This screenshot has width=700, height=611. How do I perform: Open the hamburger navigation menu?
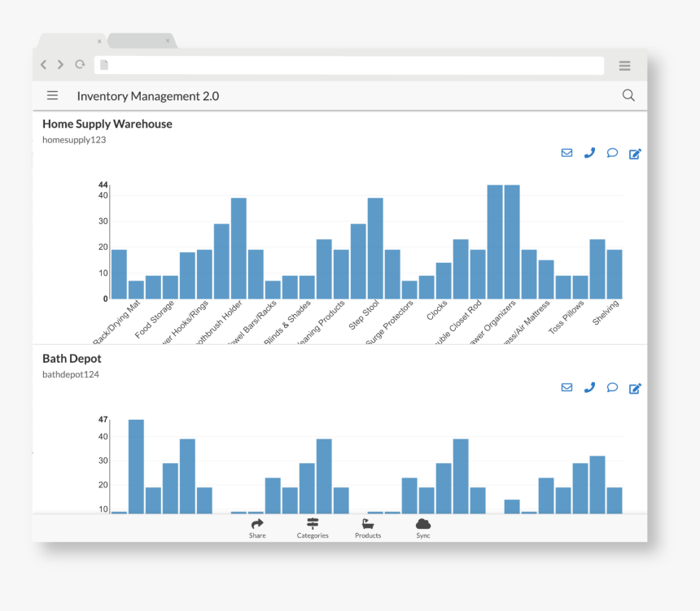tap(52, 95)
